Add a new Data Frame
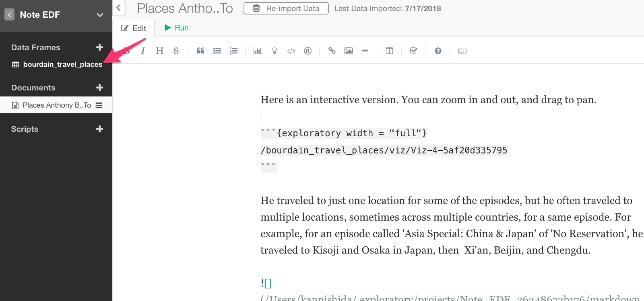This screenshot has height=301, width=644. click(x=100, y=47)
